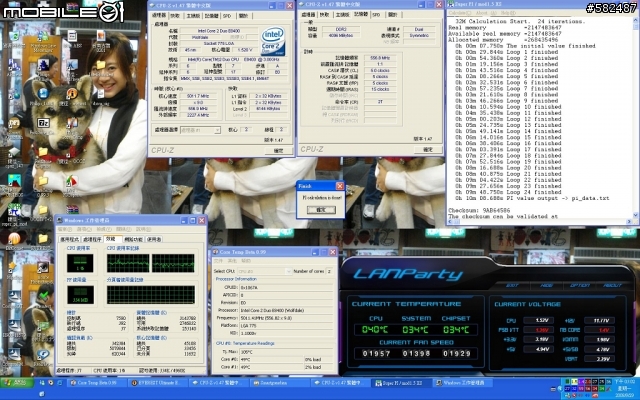Open Task Manager 使用者 (Users) tab
The width and height of the screenshot is (640, 400).
(x=154, y=239)
